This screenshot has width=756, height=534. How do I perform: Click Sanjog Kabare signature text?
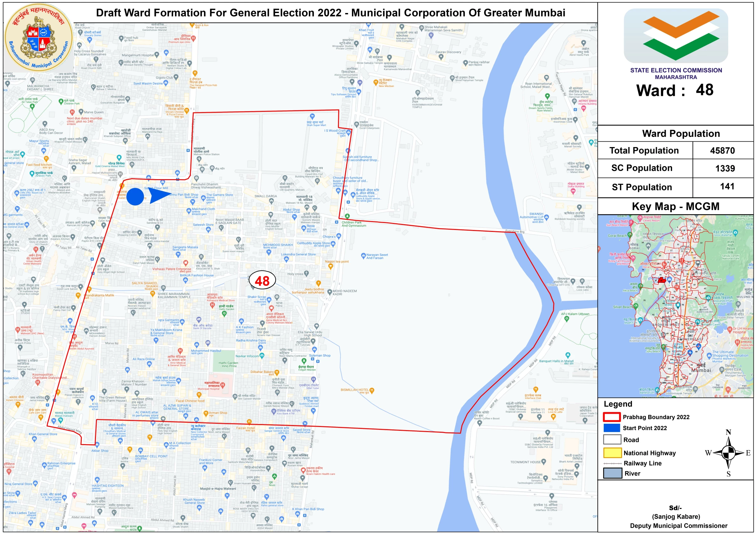point(676,516)
